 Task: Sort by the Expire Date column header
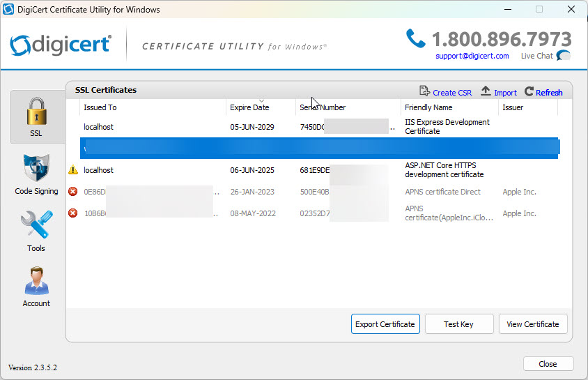pyautogui.click(x=261, y=107)
